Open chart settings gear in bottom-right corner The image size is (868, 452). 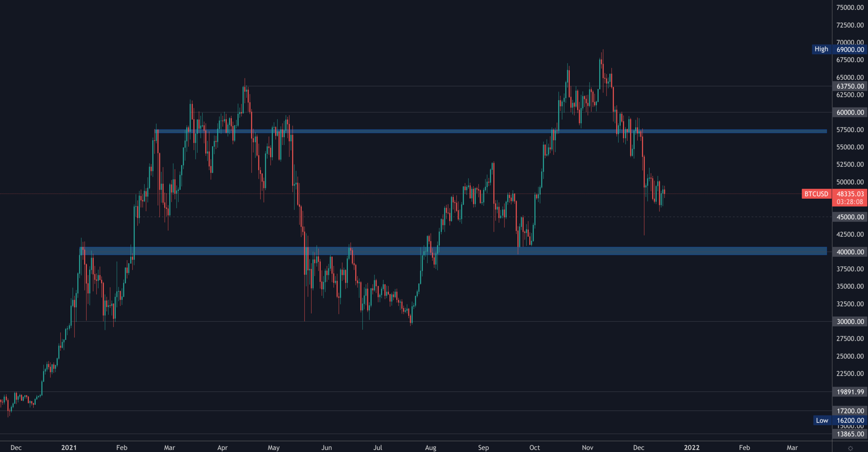pos(850,448)
